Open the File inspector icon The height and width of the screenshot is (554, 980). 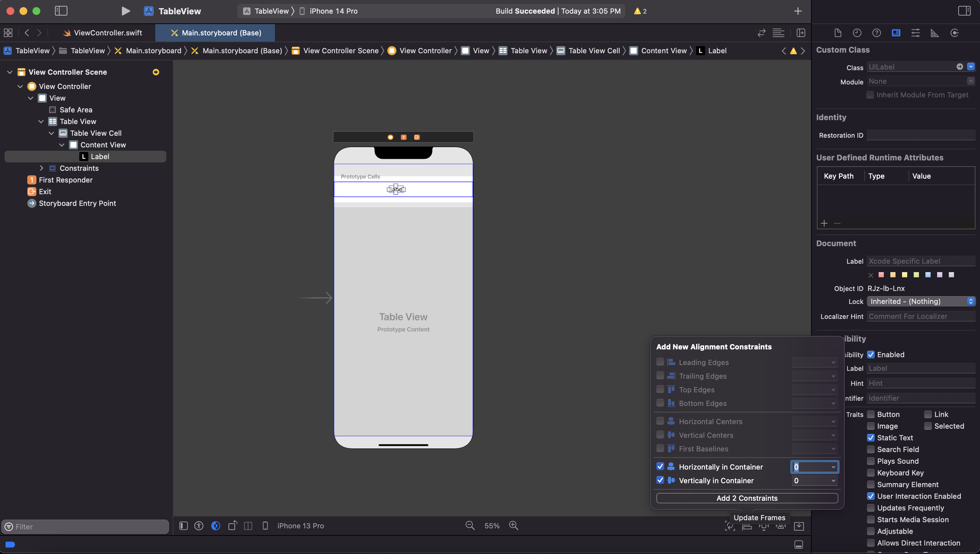click(x=838, y=33)
